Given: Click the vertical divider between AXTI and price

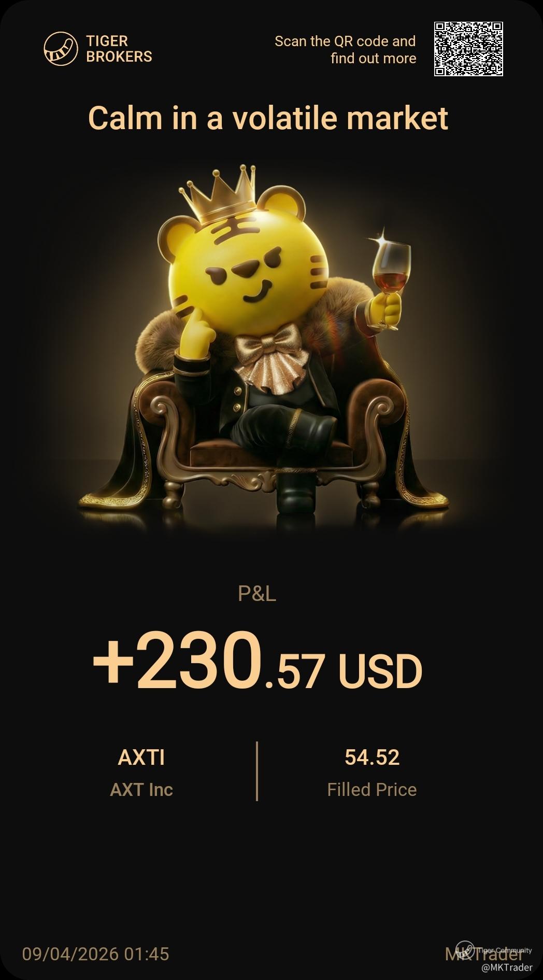Looking at the screenshot, I should click(257, 771).
